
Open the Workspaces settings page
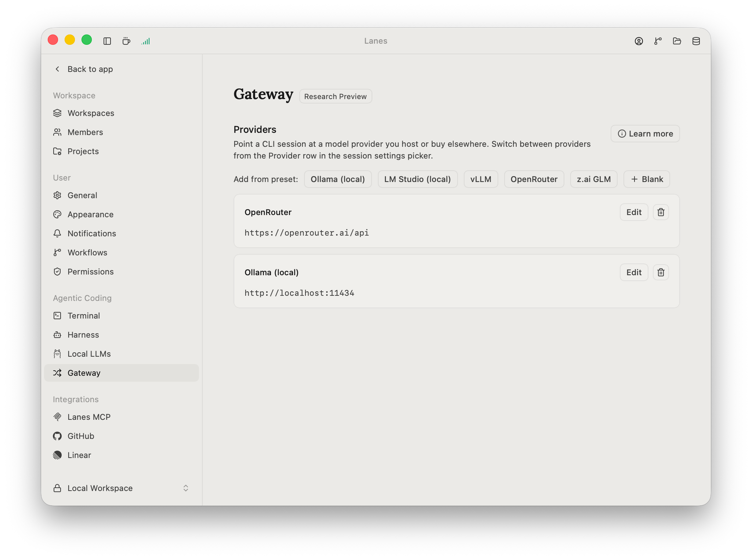122,113
